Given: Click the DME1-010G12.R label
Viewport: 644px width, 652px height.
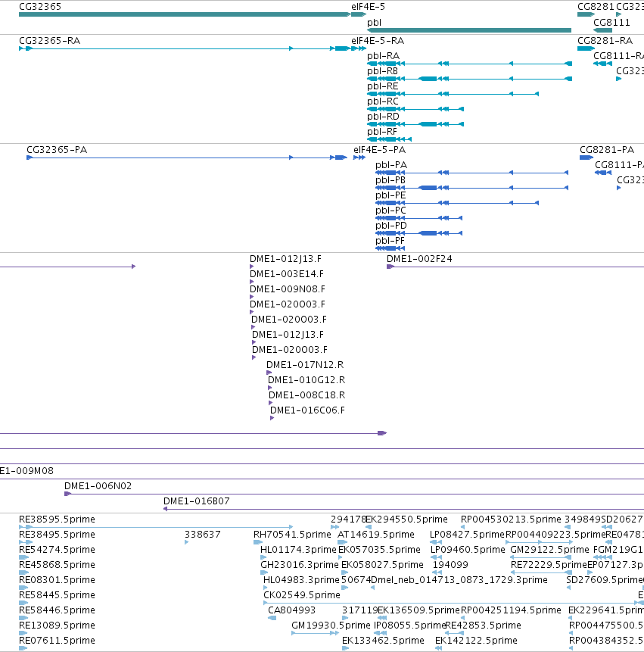Looking at the screenshot, I should (306, 379).
